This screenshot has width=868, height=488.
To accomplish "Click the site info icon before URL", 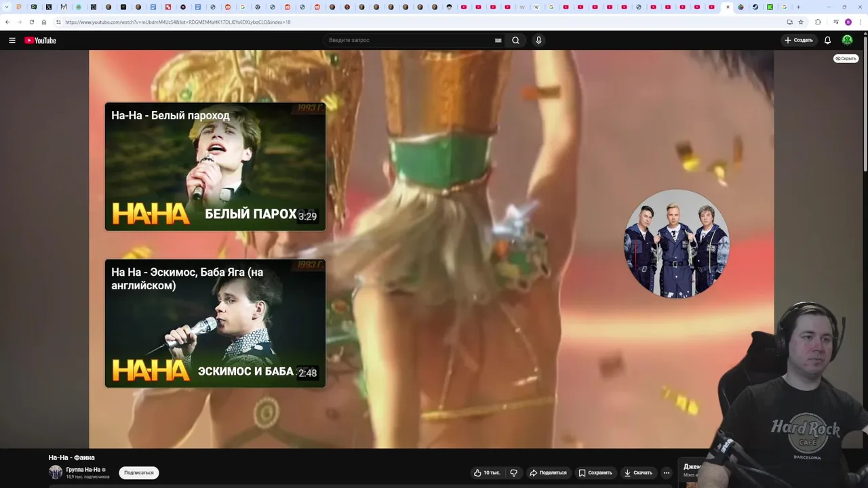I will (x=58, y=22).
